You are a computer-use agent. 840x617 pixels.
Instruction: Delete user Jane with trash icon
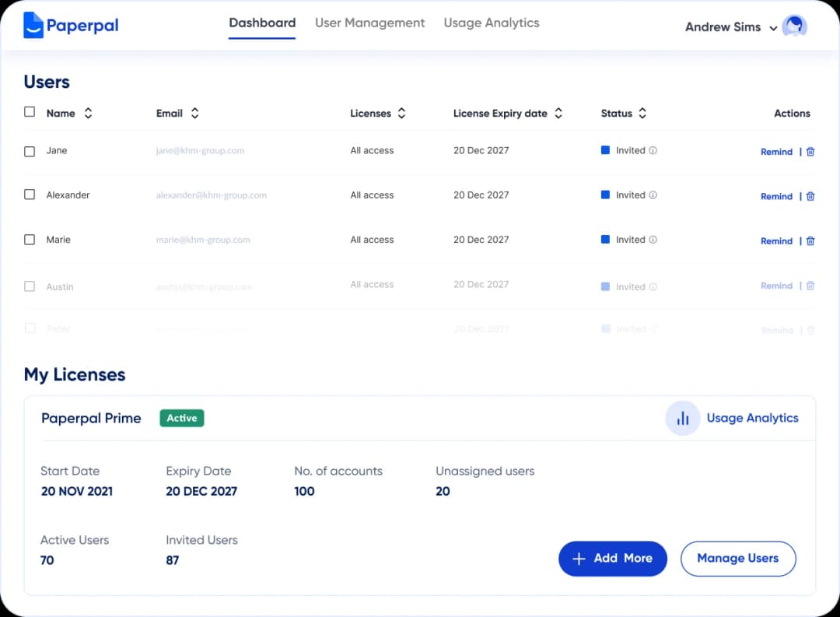810,152
